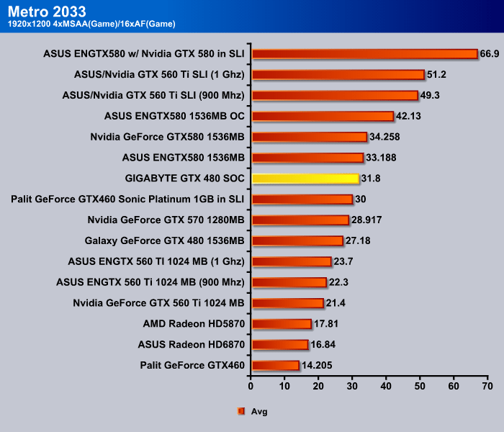This screenshot has width=504, height=432.
Task: Click the 1920x1200 4xMSAA/16xAF subtitle
Action: tap(91, 24)
